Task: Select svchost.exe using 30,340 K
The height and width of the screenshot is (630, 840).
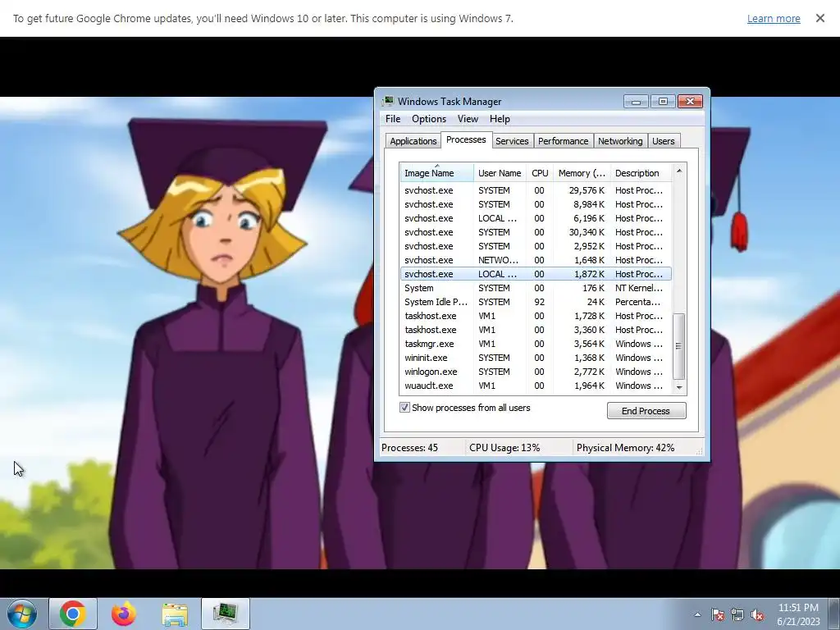Action: [x=536, y=232]
